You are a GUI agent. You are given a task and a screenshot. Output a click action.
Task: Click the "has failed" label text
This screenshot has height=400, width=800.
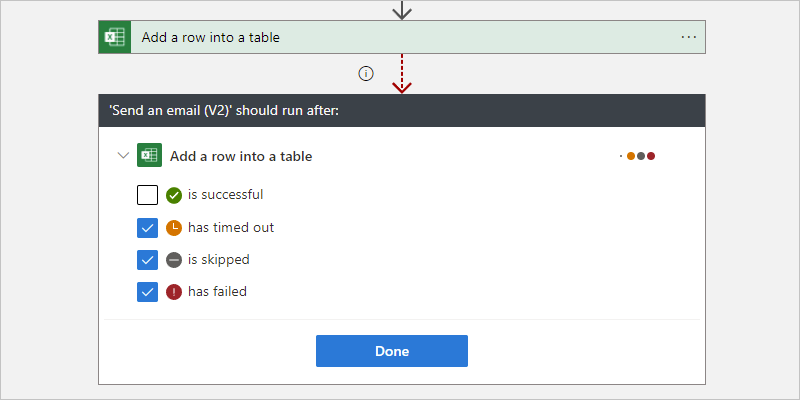pos(217,292)
